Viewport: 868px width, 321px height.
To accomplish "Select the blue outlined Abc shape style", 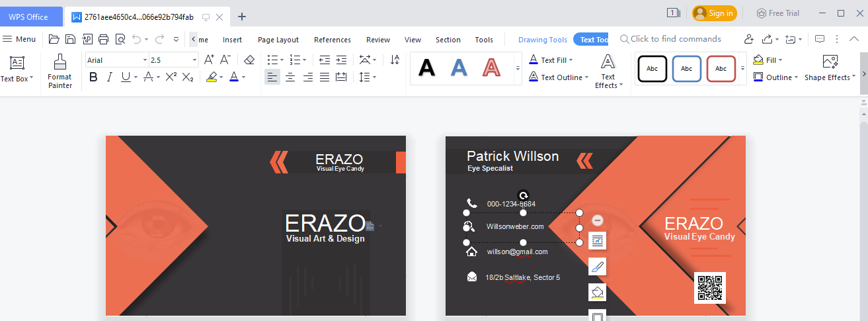I will [x=686, y=69].
